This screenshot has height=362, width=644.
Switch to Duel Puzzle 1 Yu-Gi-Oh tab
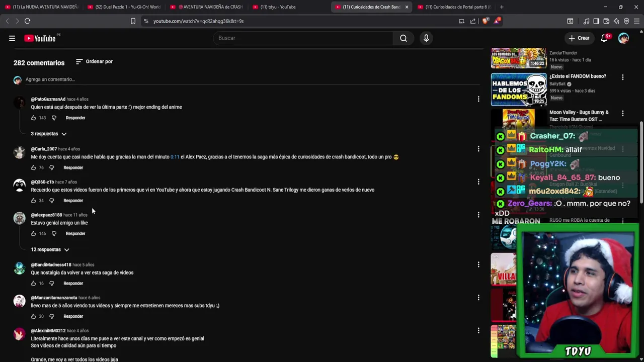coord(124,7)
